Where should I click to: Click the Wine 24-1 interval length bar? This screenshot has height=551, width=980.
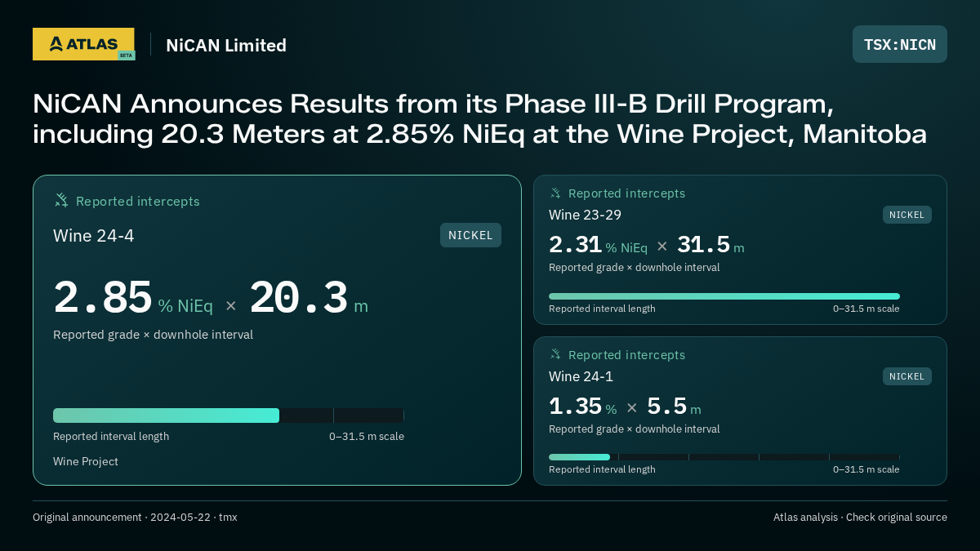[x=724, y=457]
